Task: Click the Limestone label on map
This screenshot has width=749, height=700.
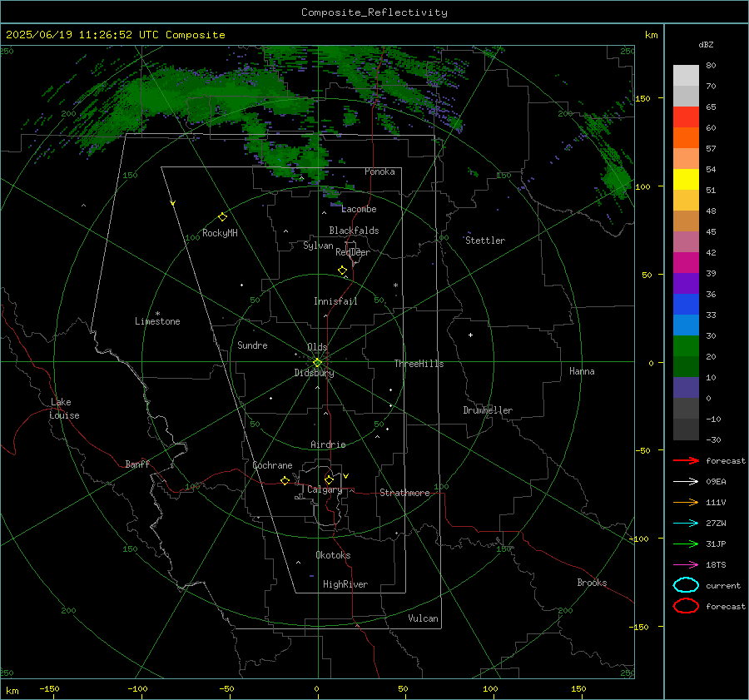Action: click(x=157, y=321)
